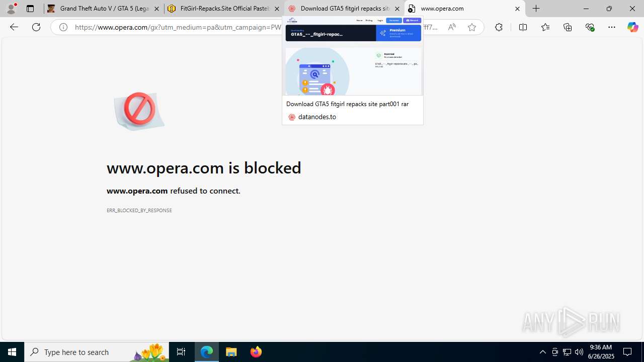The width and height of the screenshot is (644, 362).
Task: Enable Read aloud in address bar
Action: [452, 27]
